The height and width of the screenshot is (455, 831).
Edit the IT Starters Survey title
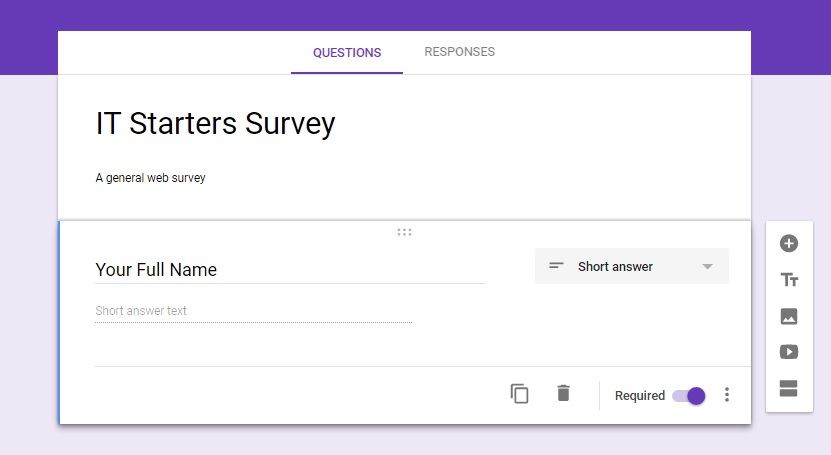(215, 123)
